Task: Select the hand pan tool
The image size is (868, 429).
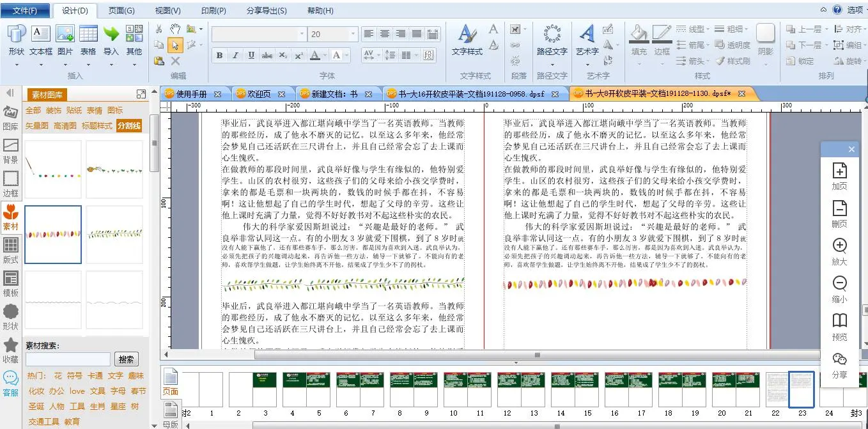Action: click(x=174, y=29)
